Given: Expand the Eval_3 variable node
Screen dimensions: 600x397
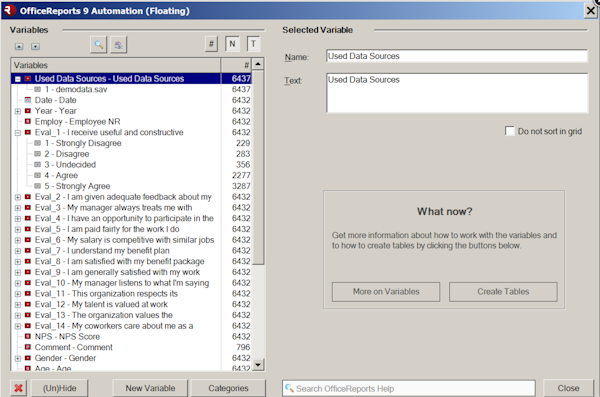Looking at the screenshot, I should [x=18, y=208].
